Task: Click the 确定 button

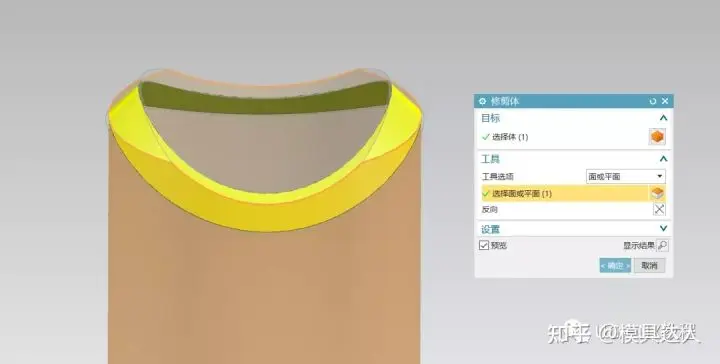Action: 615,265
